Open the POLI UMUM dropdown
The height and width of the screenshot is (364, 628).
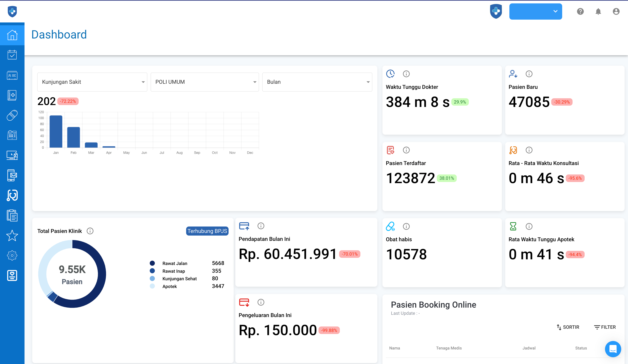pos(205,82)
